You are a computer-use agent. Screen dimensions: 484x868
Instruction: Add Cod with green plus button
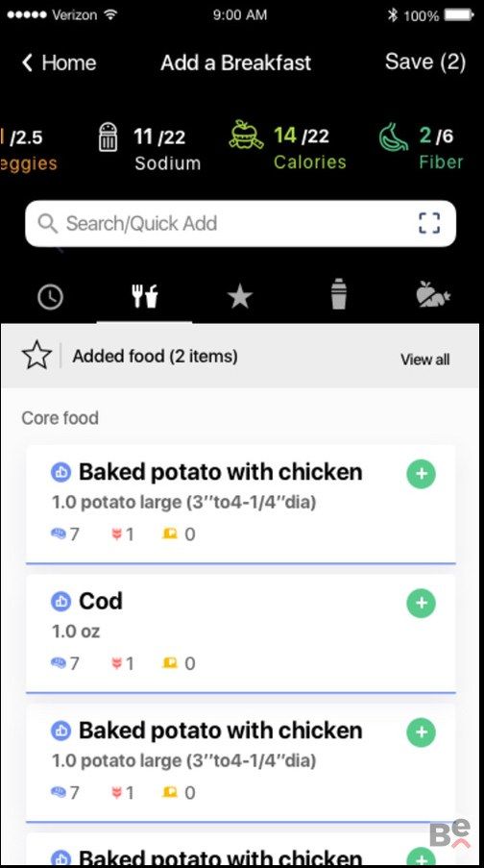click(422, 603)
